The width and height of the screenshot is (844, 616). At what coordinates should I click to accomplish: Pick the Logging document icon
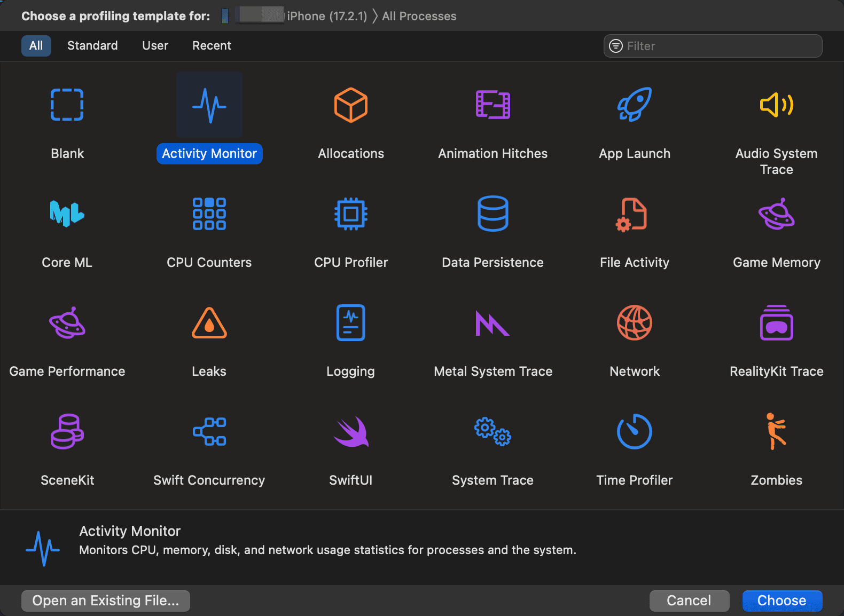[x=351, y=322]
